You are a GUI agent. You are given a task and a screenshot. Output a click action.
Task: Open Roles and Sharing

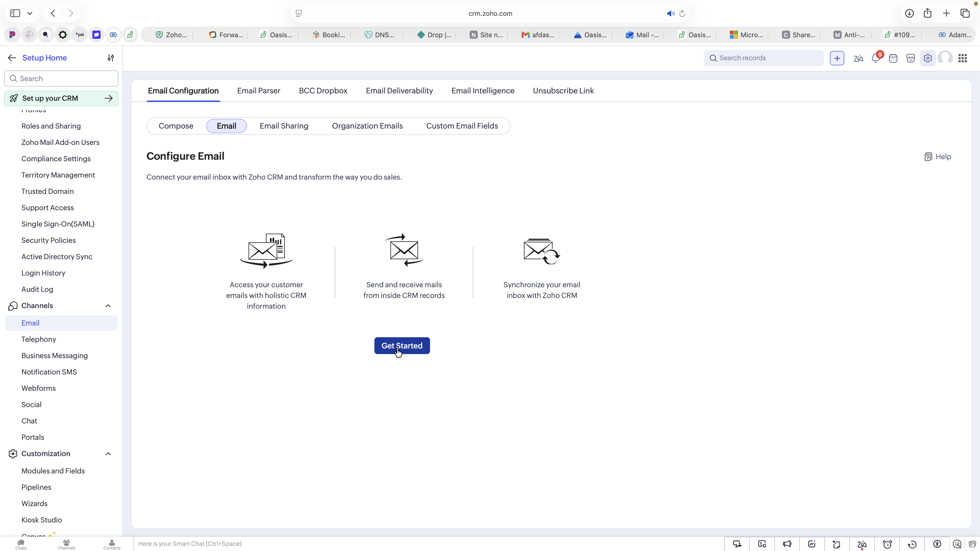[51, 126]
